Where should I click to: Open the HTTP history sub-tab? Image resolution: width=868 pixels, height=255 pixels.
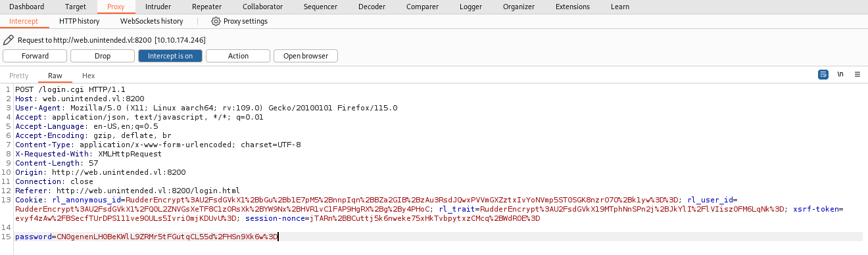coord(79,21)
